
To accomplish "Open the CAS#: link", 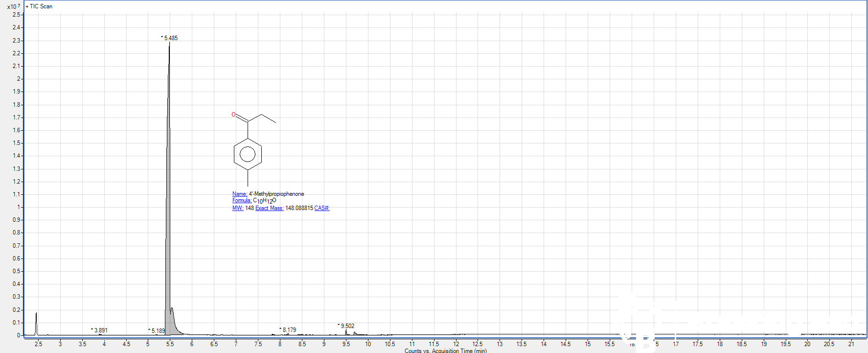I will [x=321, y=208].
